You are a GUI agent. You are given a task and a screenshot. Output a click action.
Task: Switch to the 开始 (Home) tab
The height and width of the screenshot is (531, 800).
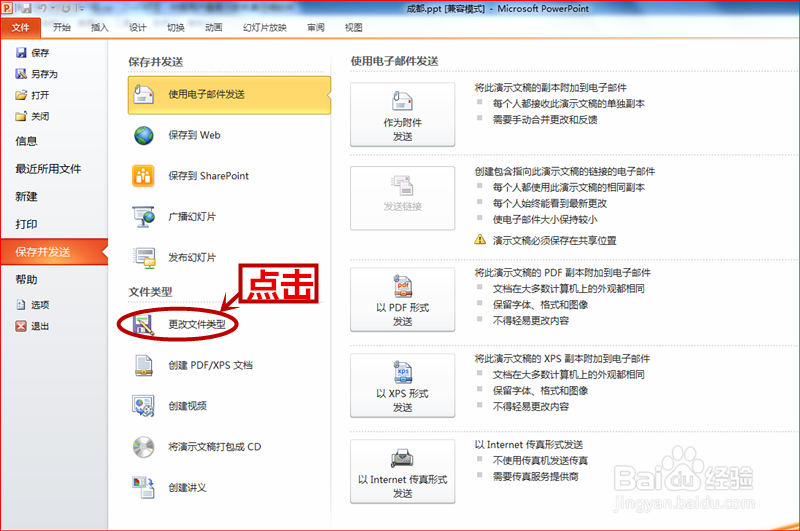tap(62, 28)
